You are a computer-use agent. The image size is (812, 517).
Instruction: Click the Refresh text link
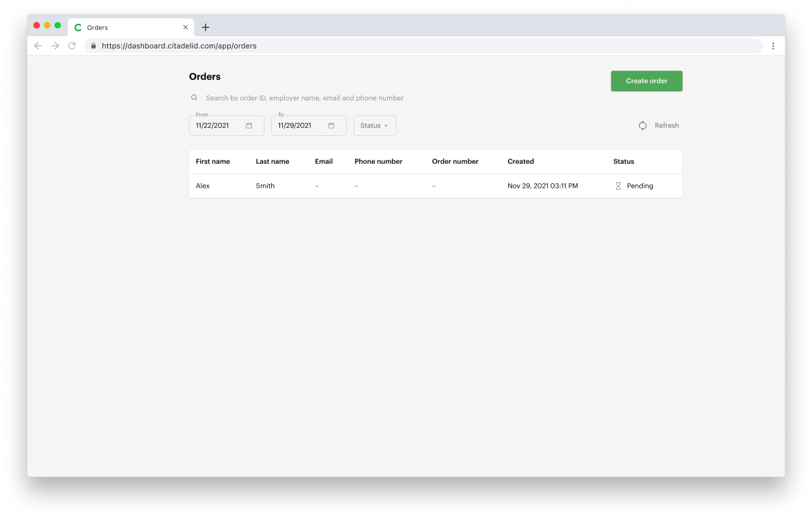pos(667,126)
